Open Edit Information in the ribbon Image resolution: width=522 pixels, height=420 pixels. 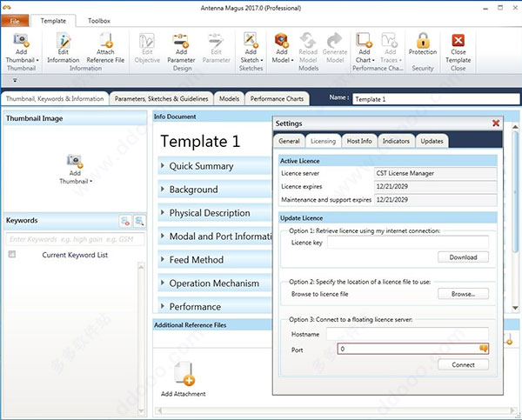(x=63, y=41)
